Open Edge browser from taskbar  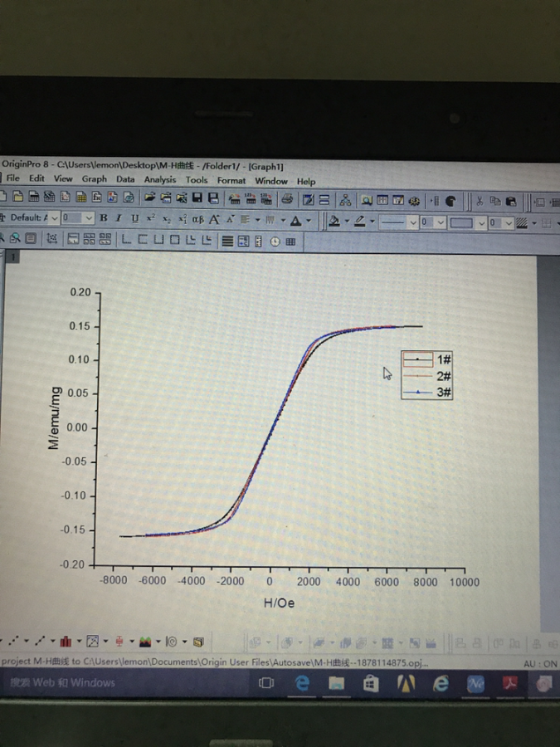302,684
